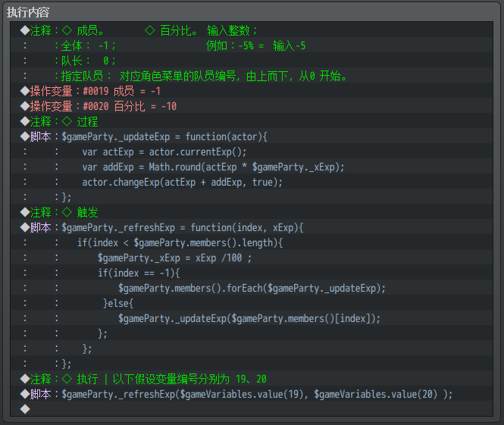Select line beginning 'var addExp = Math.round'
The width and height of the screenshot is (504, 425).
pyautogui.click(x=252, y=167)
